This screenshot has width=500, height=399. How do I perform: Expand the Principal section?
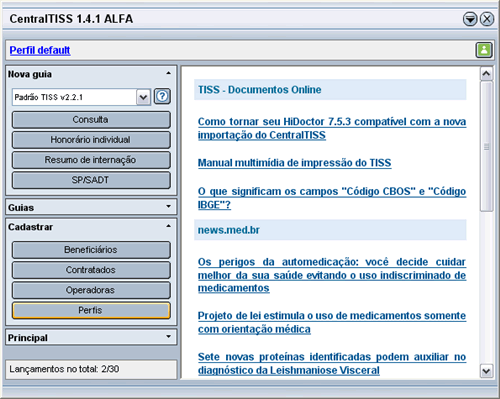pos(169,337)
